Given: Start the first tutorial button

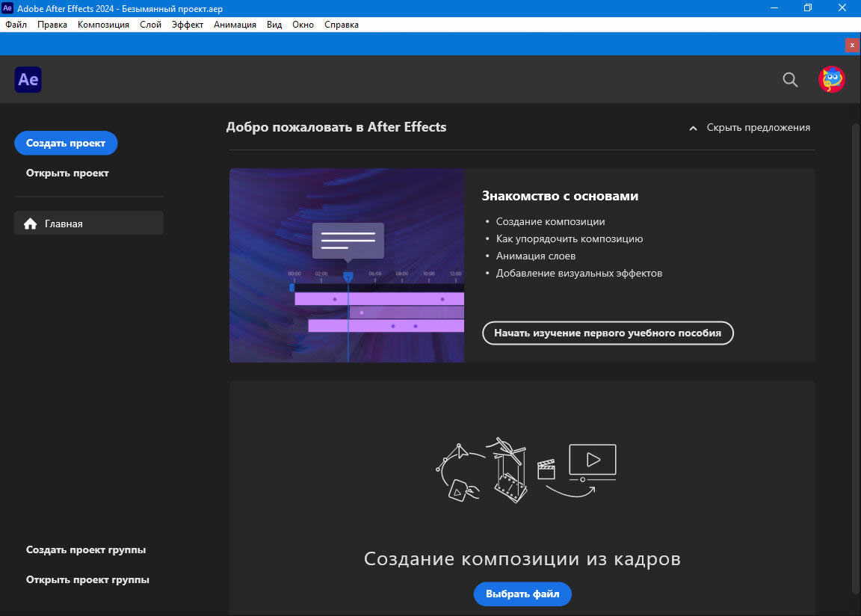Looking at the screenshot, I should pos(608,333).
